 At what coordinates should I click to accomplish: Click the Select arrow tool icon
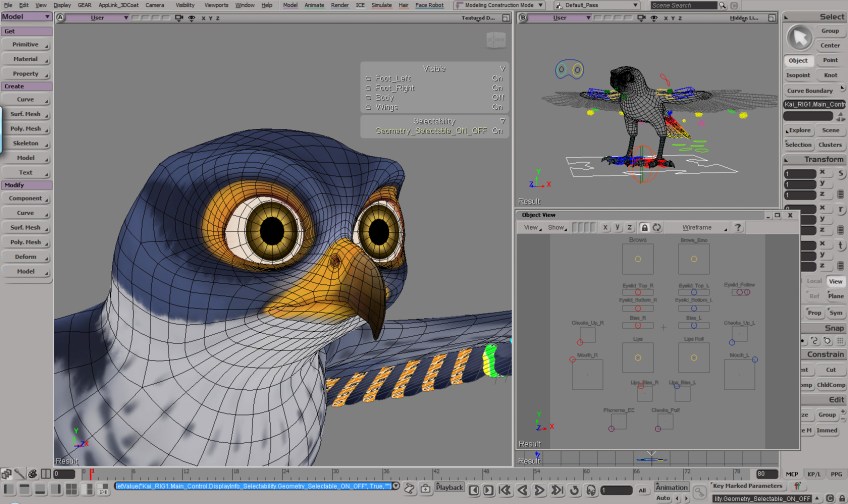[x=799, y=37]
